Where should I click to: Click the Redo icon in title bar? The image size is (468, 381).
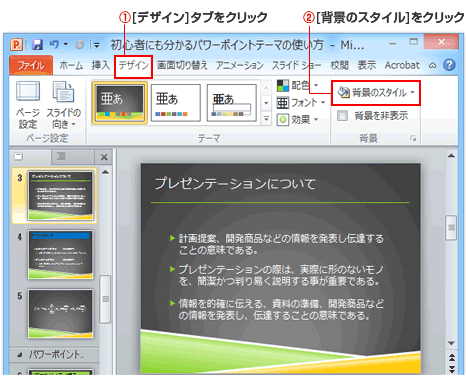pyautogui.click(x=79, y=44)
